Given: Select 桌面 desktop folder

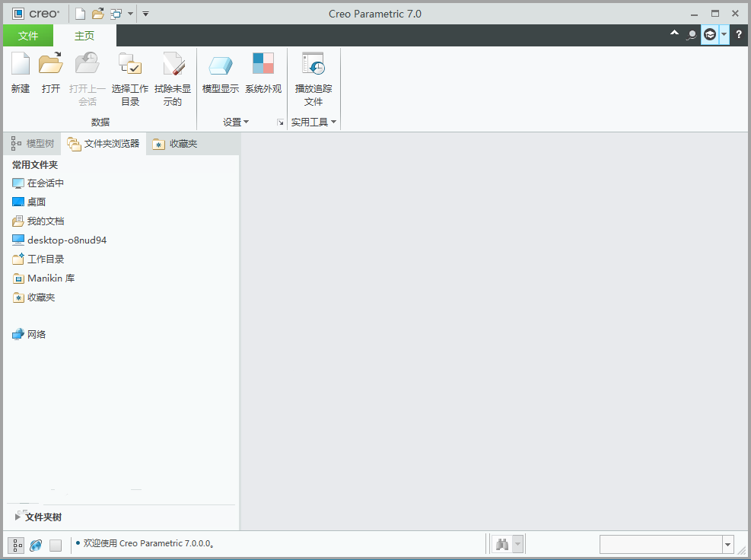Looking at the screenshot, I should click(29, 202).
